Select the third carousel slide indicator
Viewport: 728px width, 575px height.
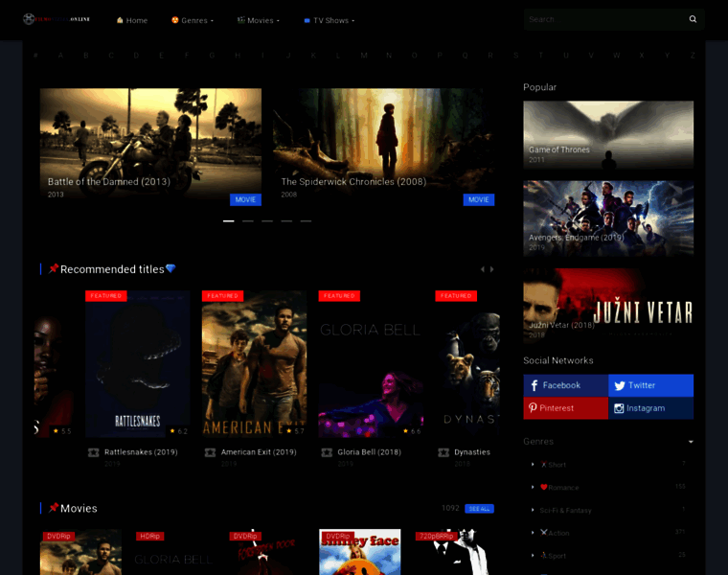pos(267,221)
